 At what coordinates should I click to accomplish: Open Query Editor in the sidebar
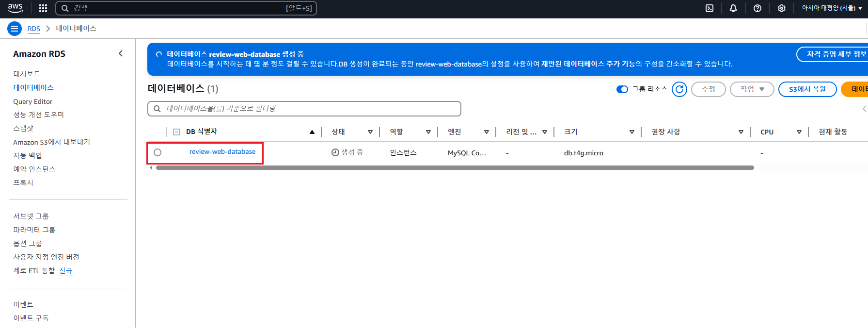32,101
